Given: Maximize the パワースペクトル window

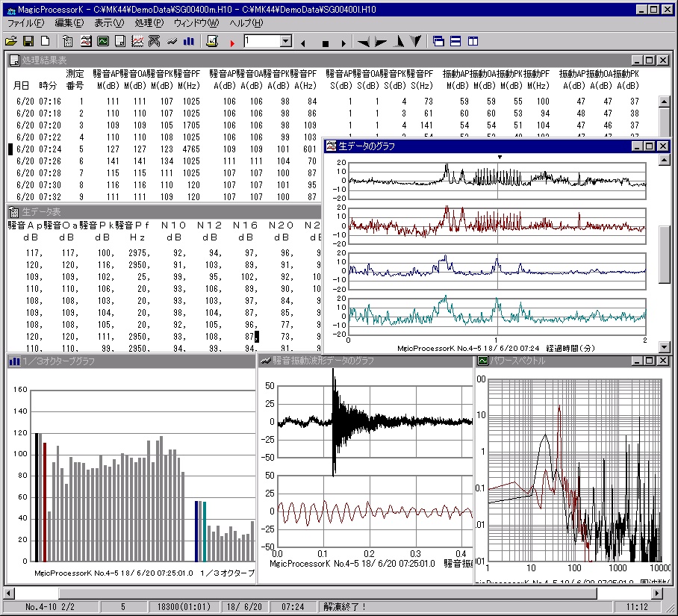Looking at the screenshot, I should pos(649,361).
